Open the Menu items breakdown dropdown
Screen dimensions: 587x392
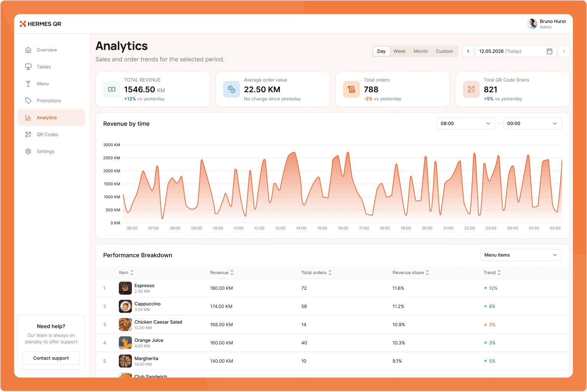pyautogui.click(x=521, y=255)
